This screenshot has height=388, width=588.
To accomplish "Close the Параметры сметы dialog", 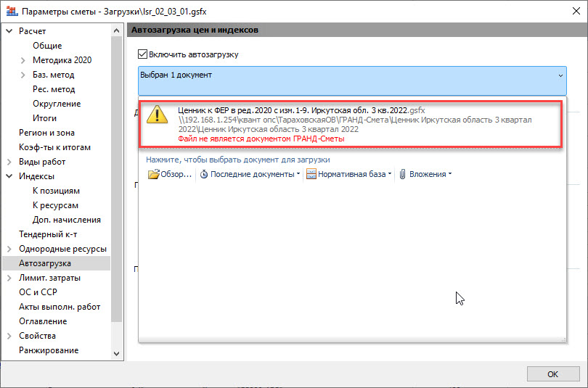I will [x=576, y=11].
